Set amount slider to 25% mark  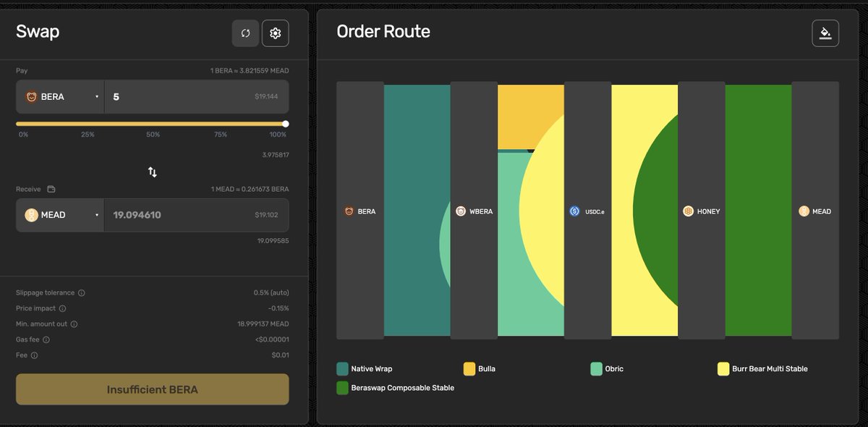click(x=88, y=135)
